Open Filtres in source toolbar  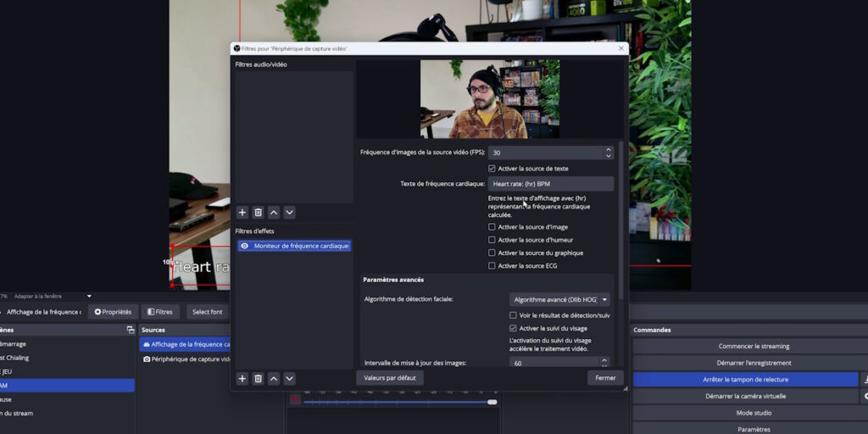[x=160, y=312]
